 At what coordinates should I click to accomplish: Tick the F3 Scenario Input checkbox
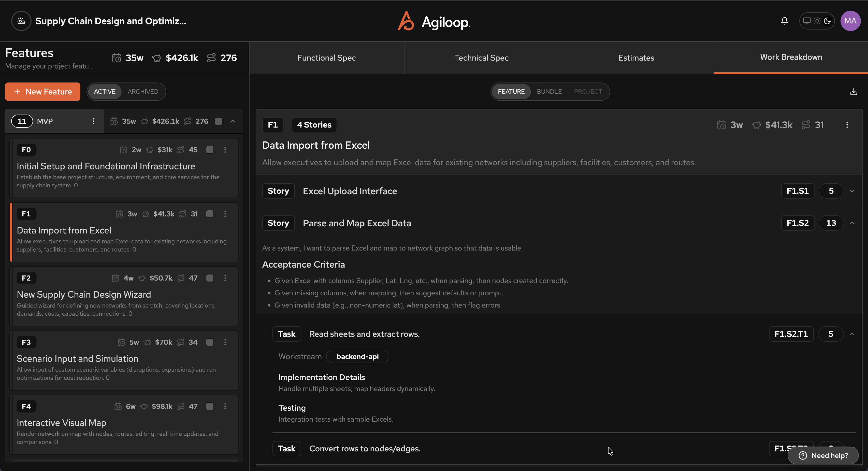coord(210,342)
